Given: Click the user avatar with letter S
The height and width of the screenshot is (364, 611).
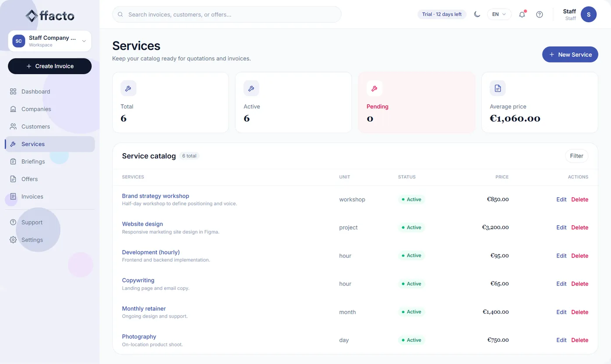Looking at the screenshot, I should pos(588,14).
